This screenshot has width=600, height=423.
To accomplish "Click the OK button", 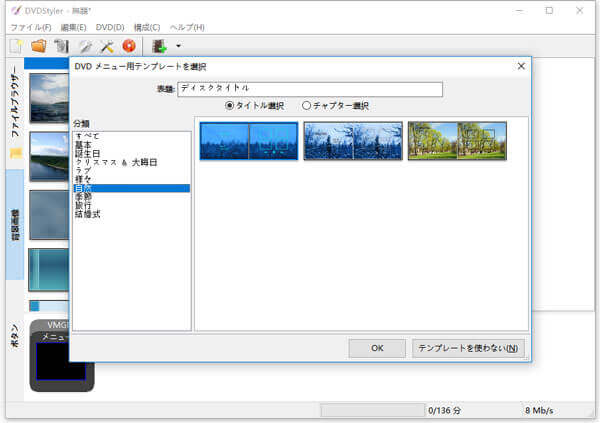I will pos(377,348).
